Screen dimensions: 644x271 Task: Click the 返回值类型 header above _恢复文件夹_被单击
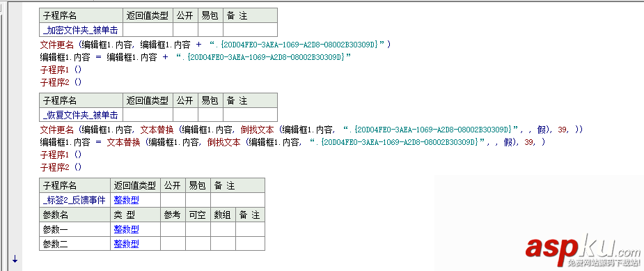click(148, 100)
